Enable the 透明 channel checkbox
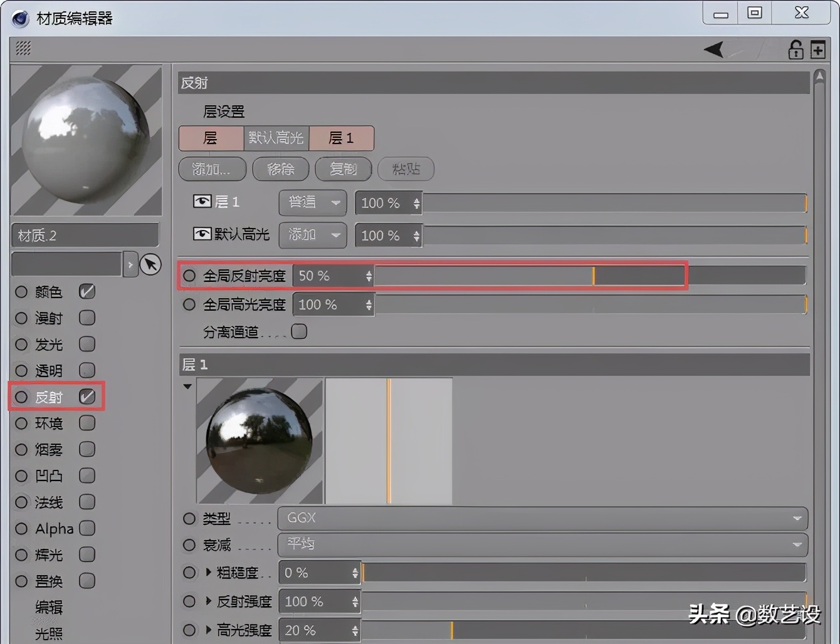 87,370
